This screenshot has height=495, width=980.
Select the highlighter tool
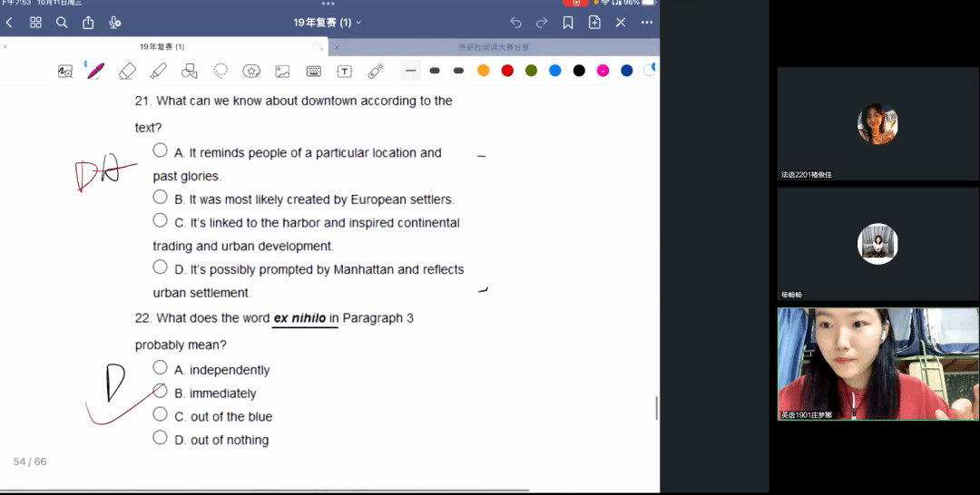coord(159,71)
